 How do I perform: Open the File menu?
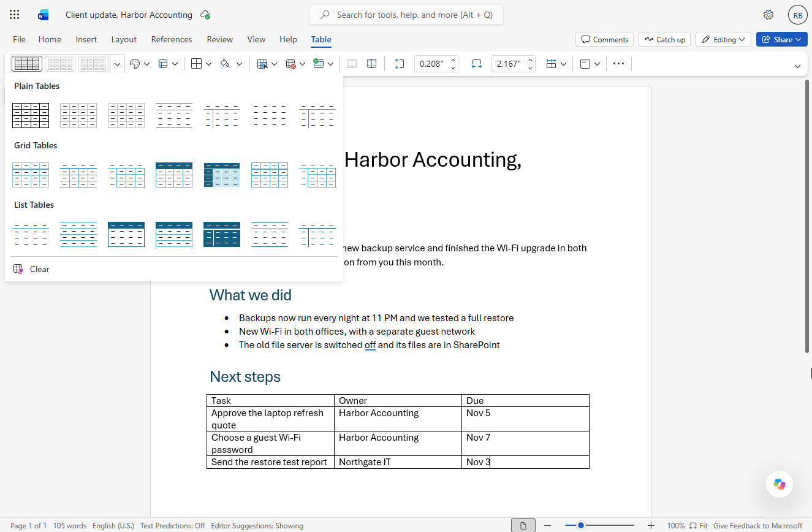(20, 39)
